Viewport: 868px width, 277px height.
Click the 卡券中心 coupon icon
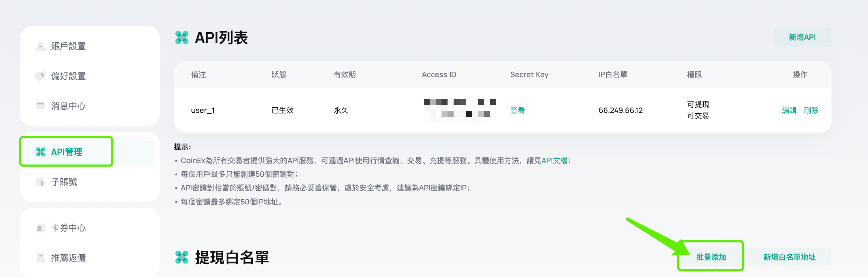pyautogui.click(x=40, y=228)
